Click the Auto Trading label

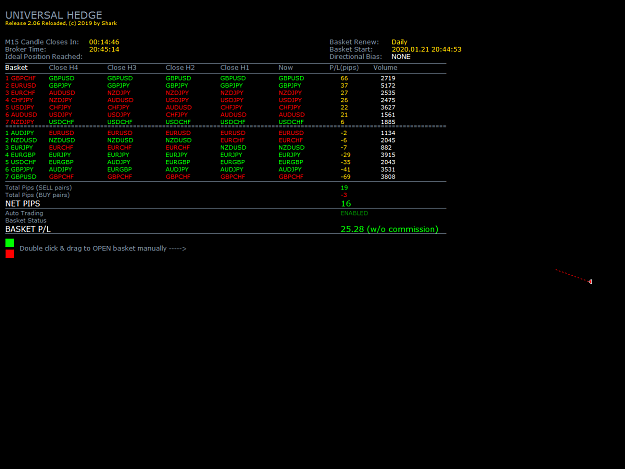click(x=24, y=213)
